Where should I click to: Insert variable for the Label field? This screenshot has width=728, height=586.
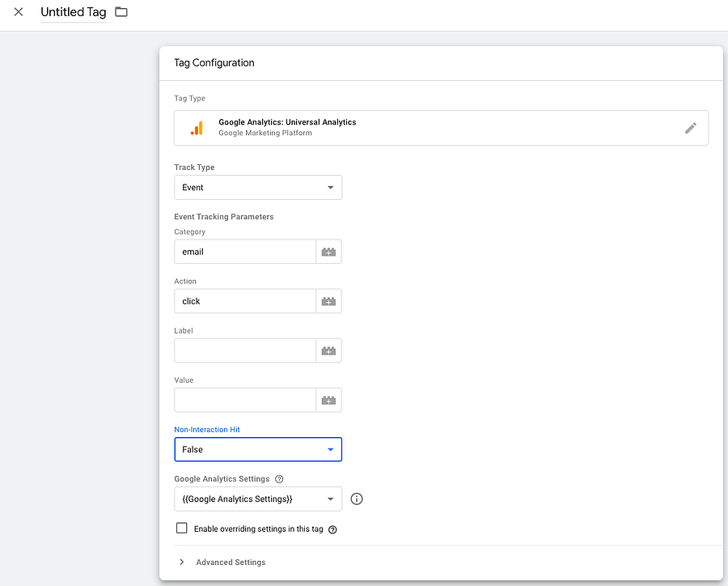328,350
